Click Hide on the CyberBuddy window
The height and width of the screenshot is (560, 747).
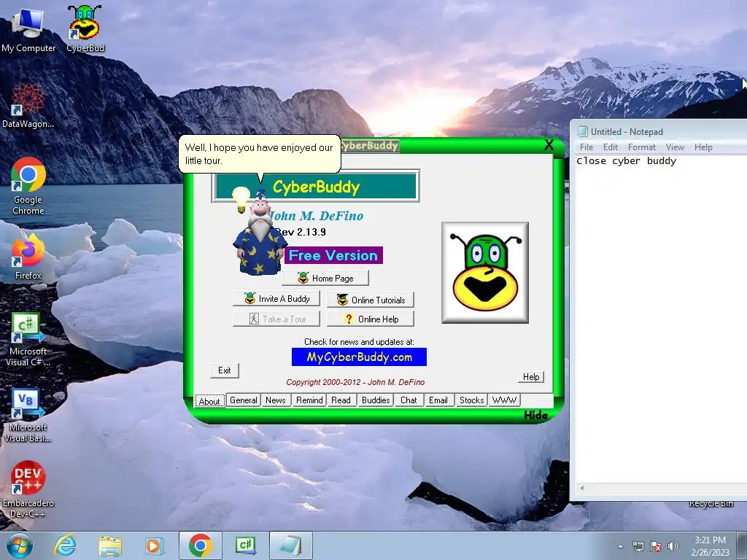click(536, 415)
